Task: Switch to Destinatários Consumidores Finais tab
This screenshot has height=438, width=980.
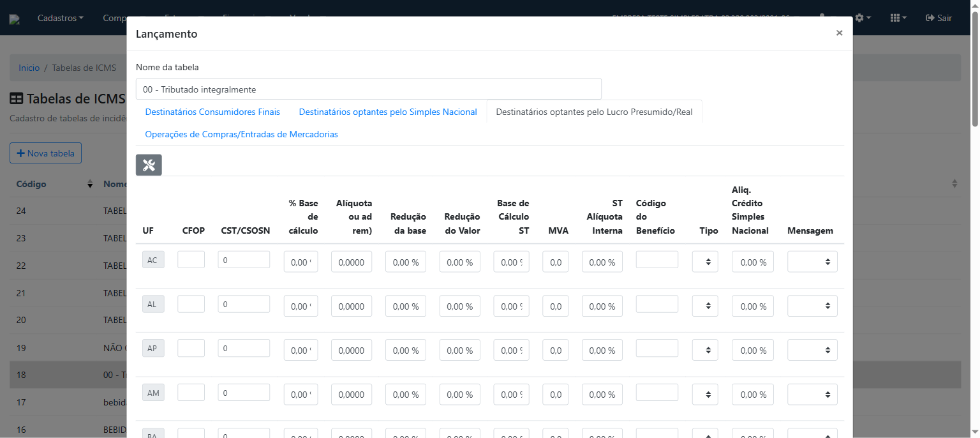Action: pos(212,112)
